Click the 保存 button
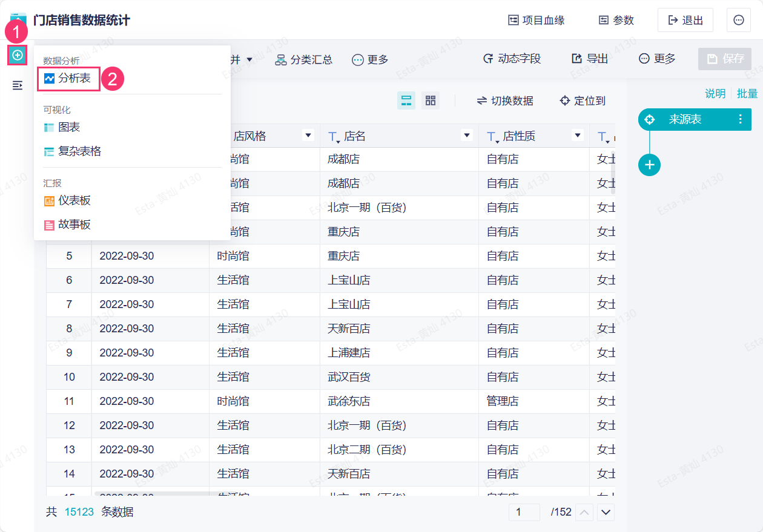This screenshot has height=532, width=763. pyautogui.click(x=725, y=59)
